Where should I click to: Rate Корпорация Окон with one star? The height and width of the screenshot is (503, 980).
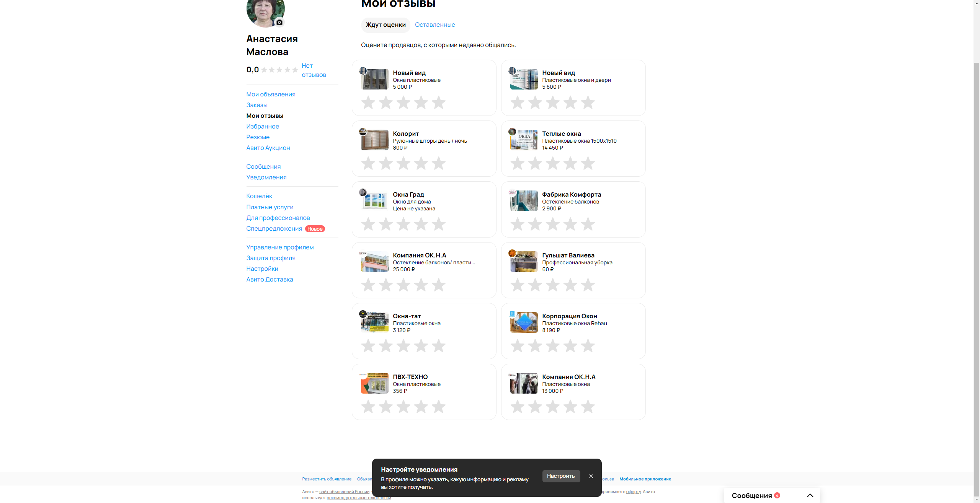point(517,346)
